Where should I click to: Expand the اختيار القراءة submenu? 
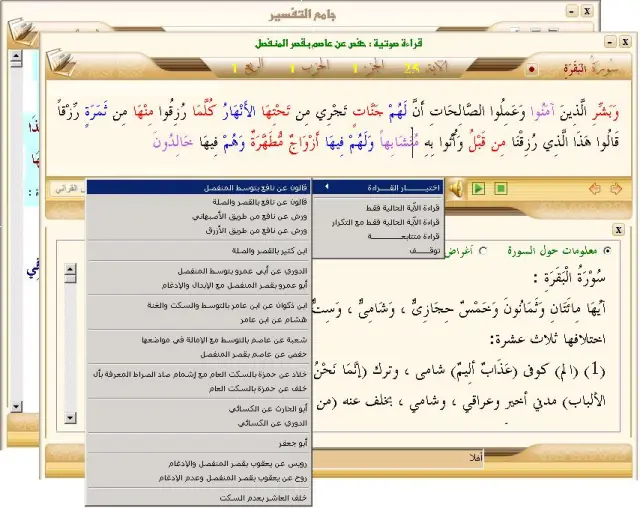[378, 187]
